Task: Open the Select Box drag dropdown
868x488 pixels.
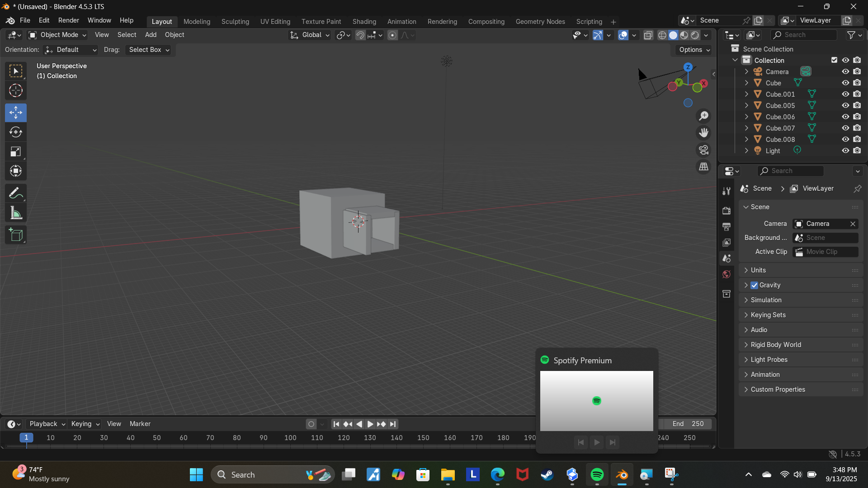Action: 149,50
